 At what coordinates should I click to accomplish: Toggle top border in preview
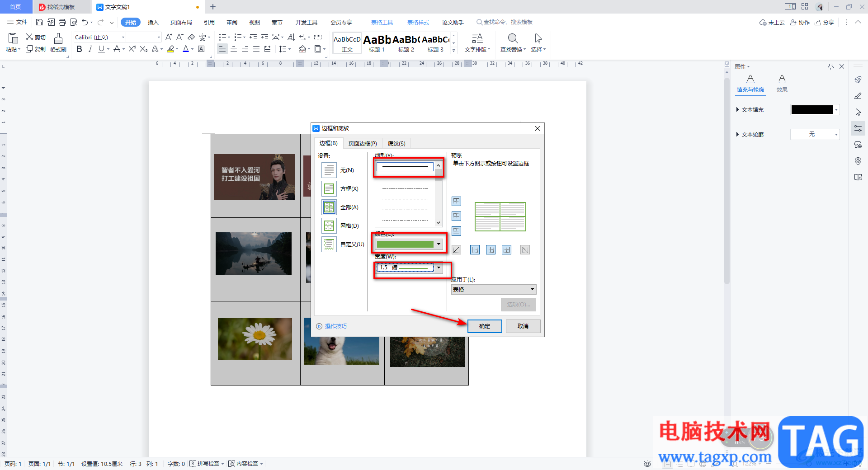457,201
